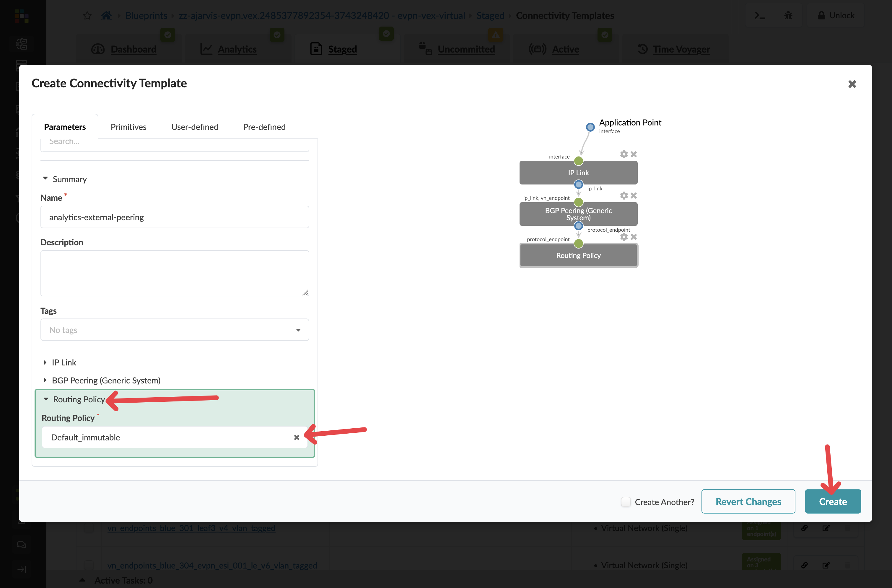Open settings gear for IP Link primitive
892x588 pixels.
(x=624, y=154)
